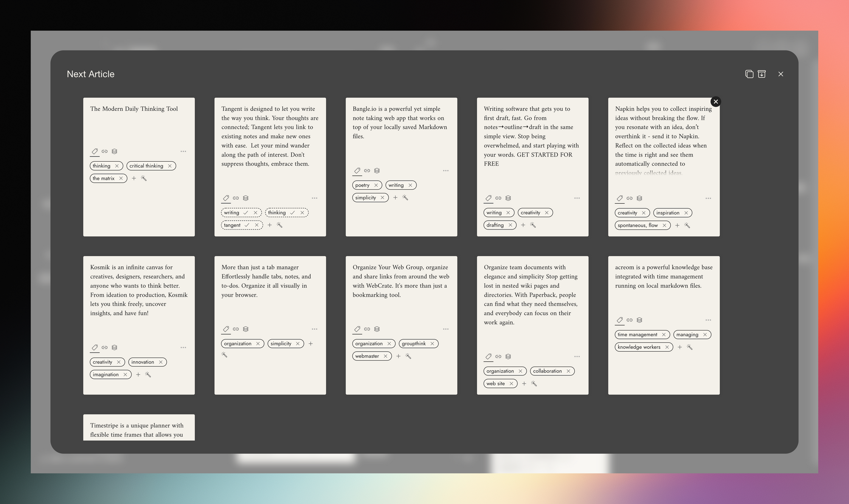Screen dimensions: 849x504
Task: Remove the 'poetry' tag
Action: (376, 185)
